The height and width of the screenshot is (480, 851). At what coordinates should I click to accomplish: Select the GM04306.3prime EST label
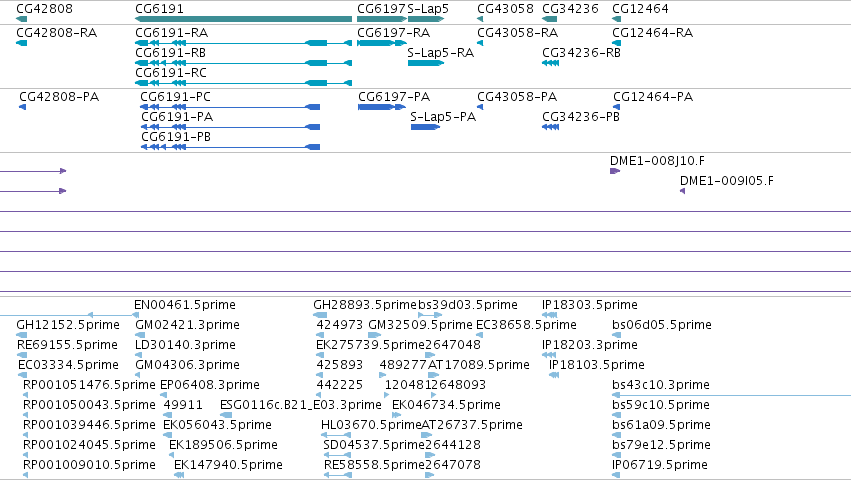click(187, 365)
